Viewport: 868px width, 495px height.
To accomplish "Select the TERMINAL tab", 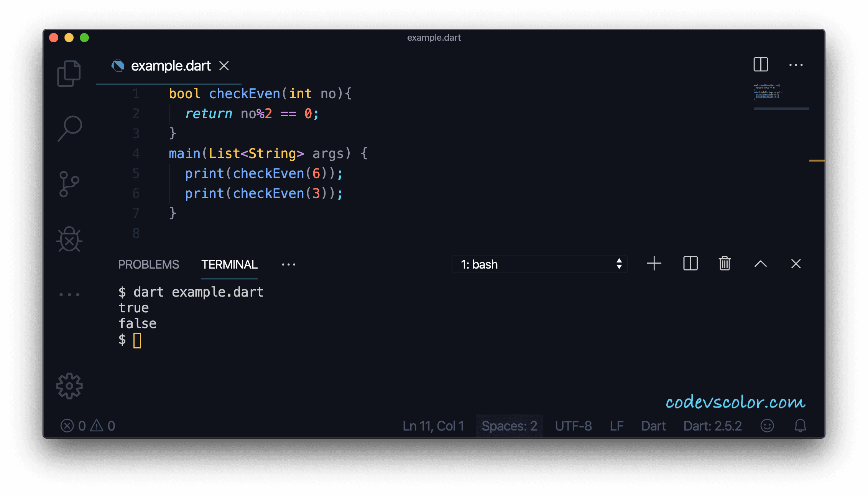I will (229, 264).
